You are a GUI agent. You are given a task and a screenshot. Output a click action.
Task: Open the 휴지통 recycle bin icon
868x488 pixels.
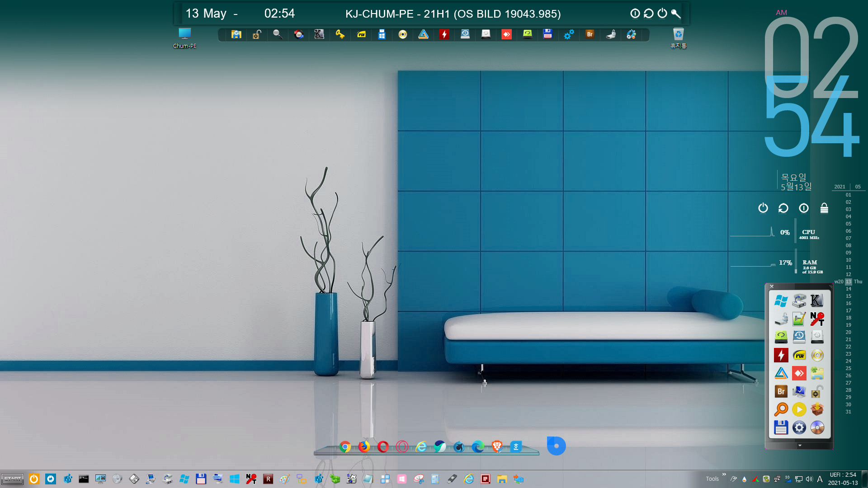point(678,38)
